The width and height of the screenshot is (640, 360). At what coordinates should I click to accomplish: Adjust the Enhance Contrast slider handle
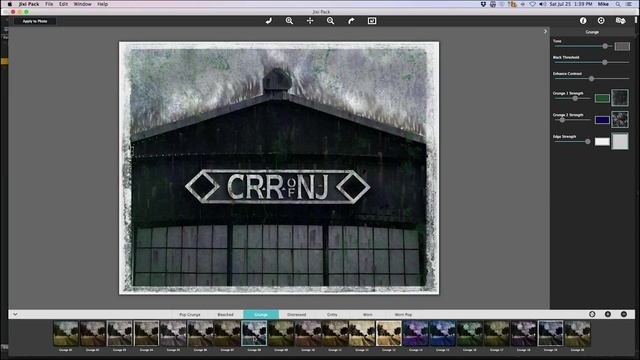tap(591, 79)
